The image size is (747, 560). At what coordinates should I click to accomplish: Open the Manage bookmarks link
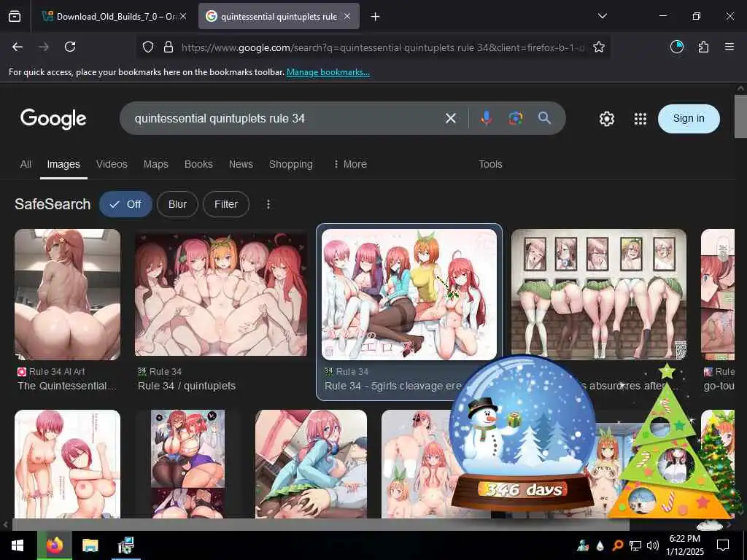click(328, 72)
